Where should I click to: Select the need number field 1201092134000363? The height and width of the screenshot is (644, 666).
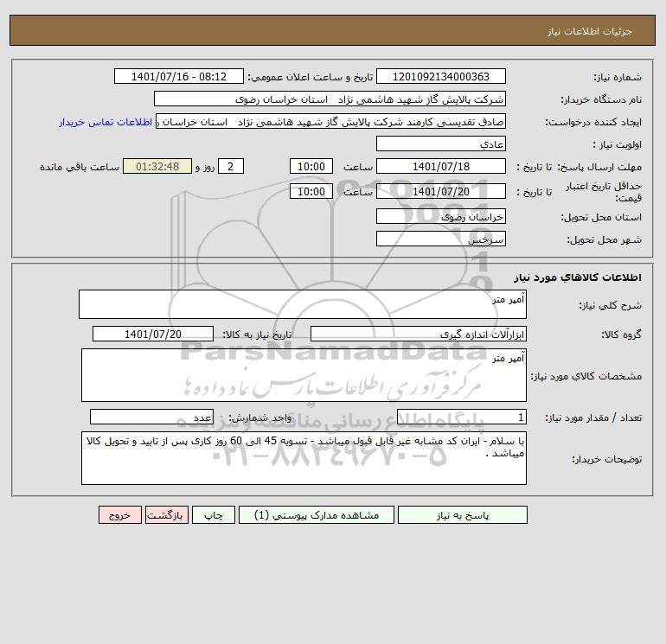coord(441,76)
